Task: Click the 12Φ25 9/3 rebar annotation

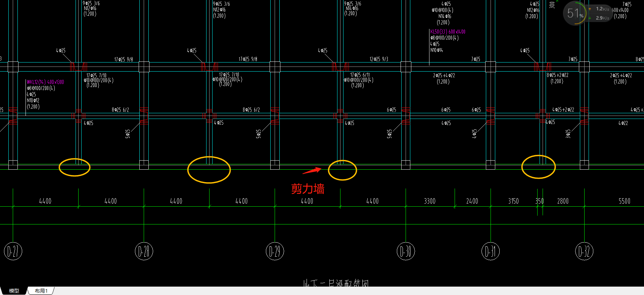Action: click(x=379, y=59)
